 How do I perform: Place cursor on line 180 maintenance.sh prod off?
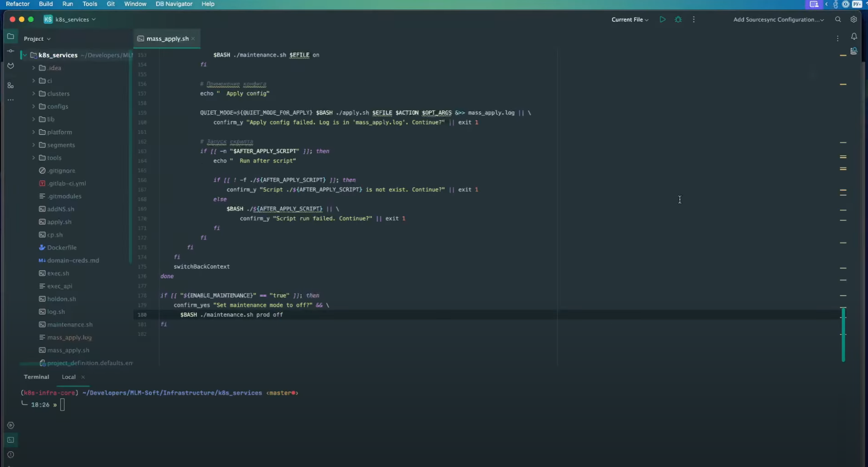231,315
